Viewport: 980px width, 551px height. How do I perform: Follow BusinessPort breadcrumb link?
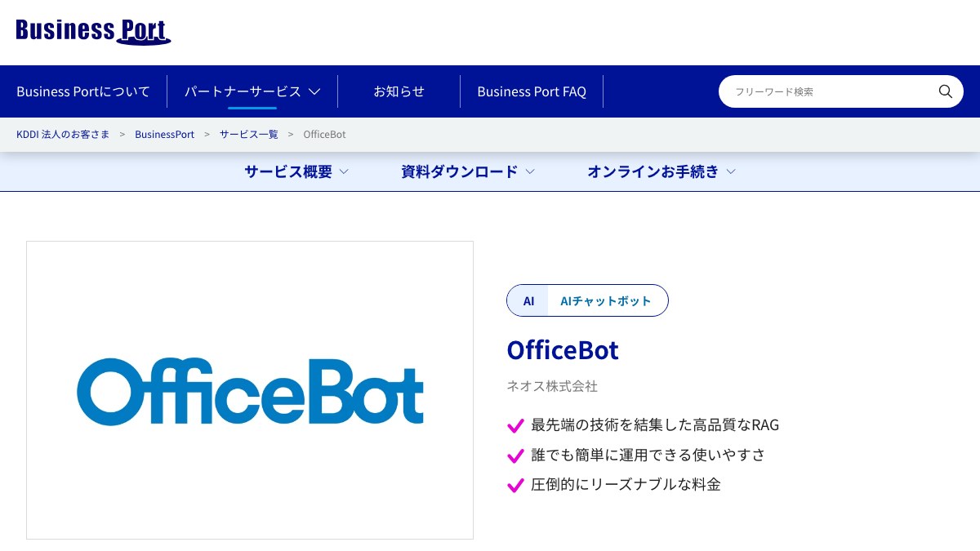[x=164, y=134]
